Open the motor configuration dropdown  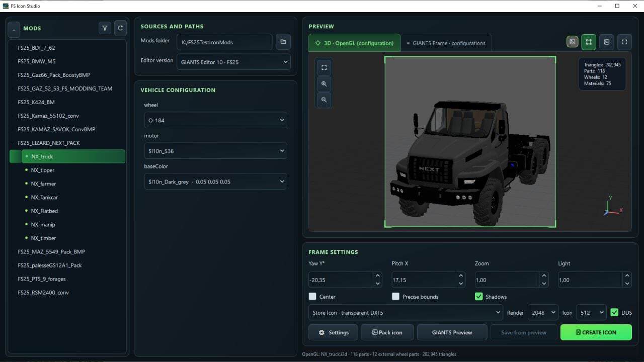(215, 151)
